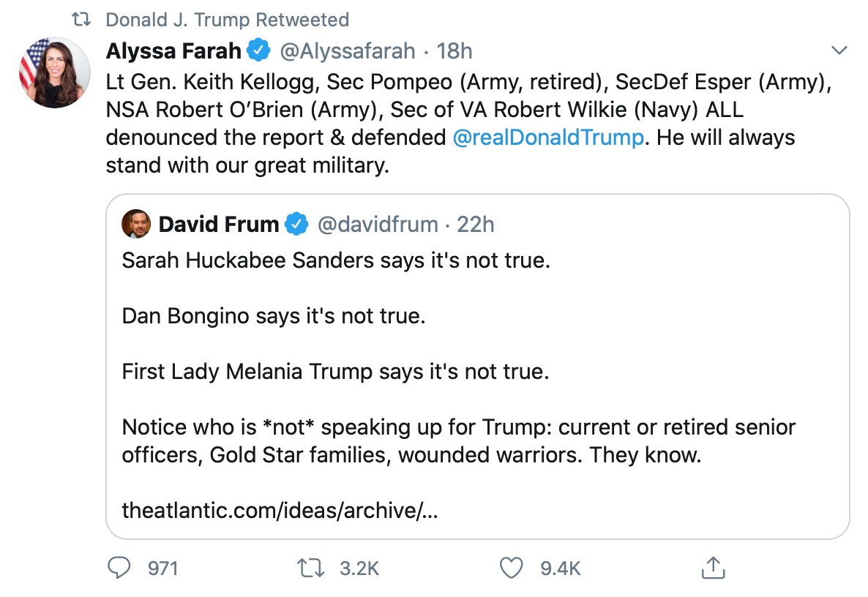Open the share tweet icon
Screen dimensions: 868x597
click(x=712, y=568)
